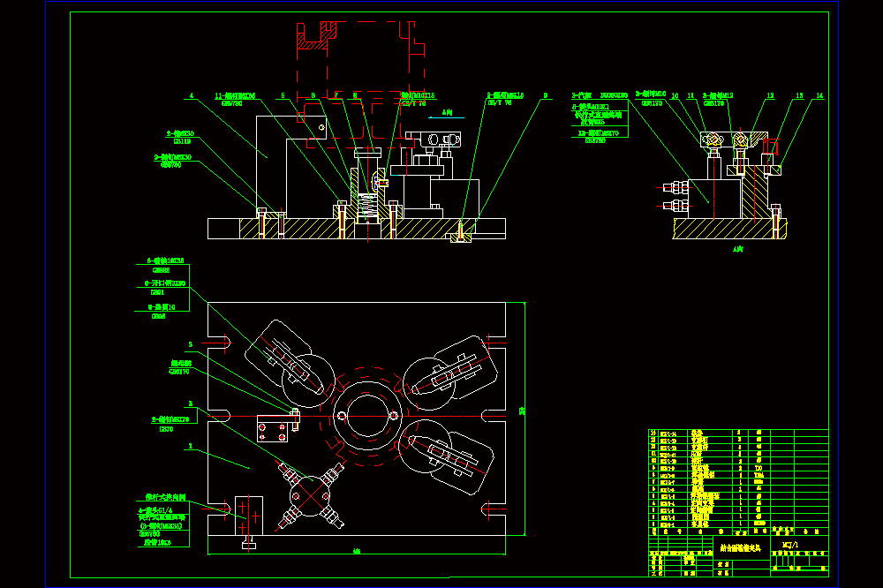883x588 pixels.
Task: Select the GB70 standard annotation text
Action: pos(167,429)
